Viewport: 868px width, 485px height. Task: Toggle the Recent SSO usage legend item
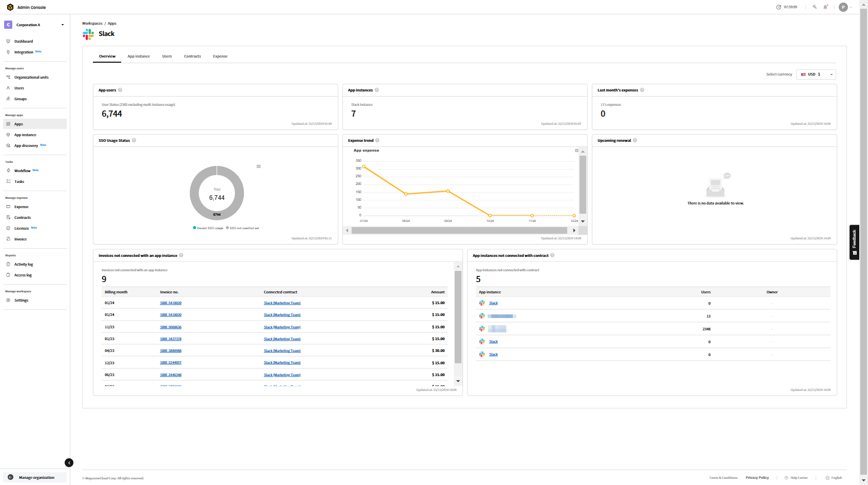coord(208,228)
